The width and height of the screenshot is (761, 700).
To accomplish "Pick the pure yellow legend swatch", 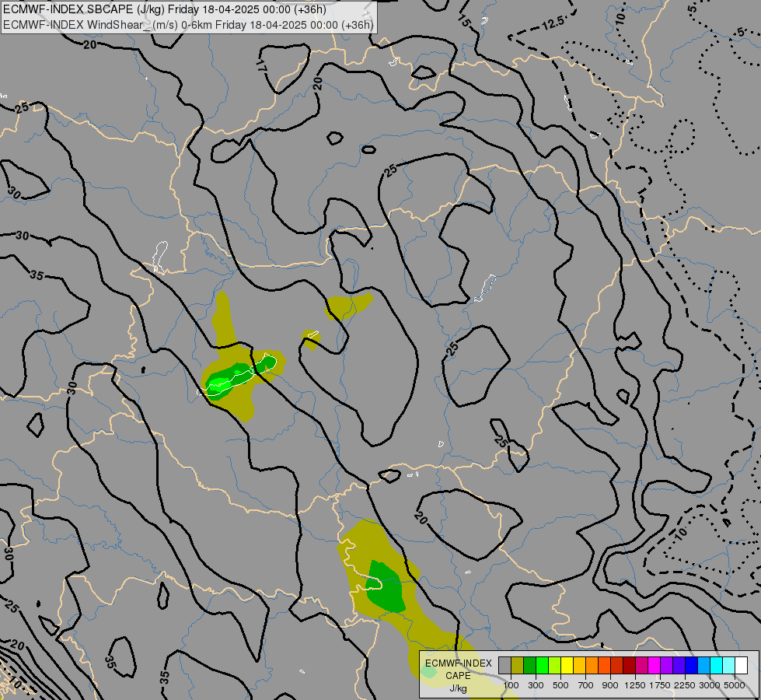I will [x=567, y=666].
